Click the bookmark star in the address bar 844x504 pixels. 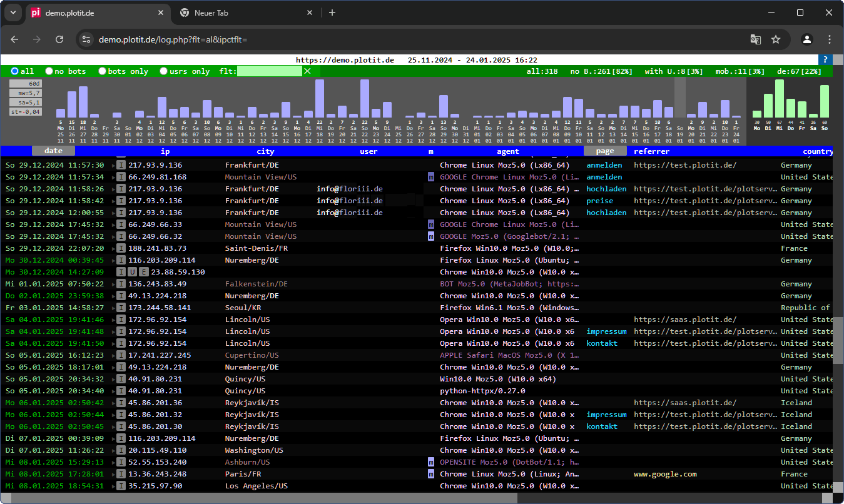776,39
